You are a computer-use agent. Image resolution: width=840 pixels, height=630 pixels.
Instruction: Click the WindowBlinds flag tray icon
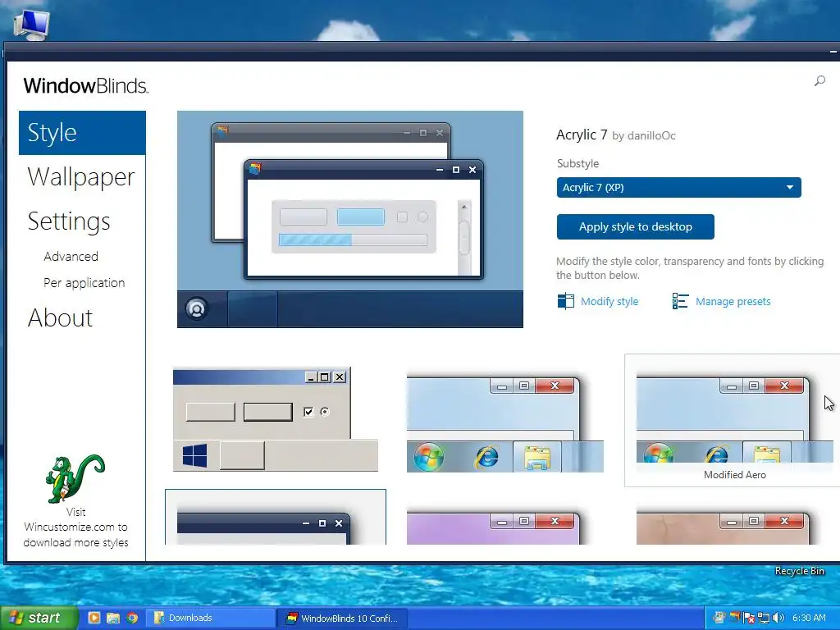tap(735, 618)
